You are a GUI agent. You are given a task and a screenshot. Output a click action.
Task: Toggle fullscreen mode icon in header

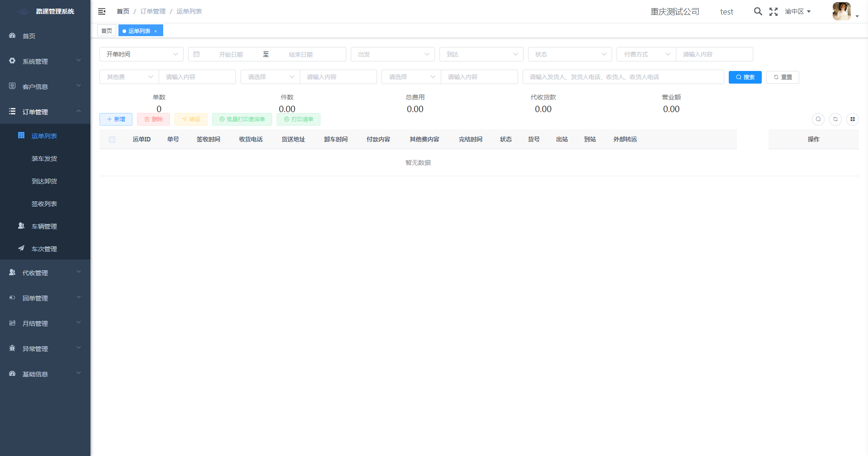[x=774, y=12]
